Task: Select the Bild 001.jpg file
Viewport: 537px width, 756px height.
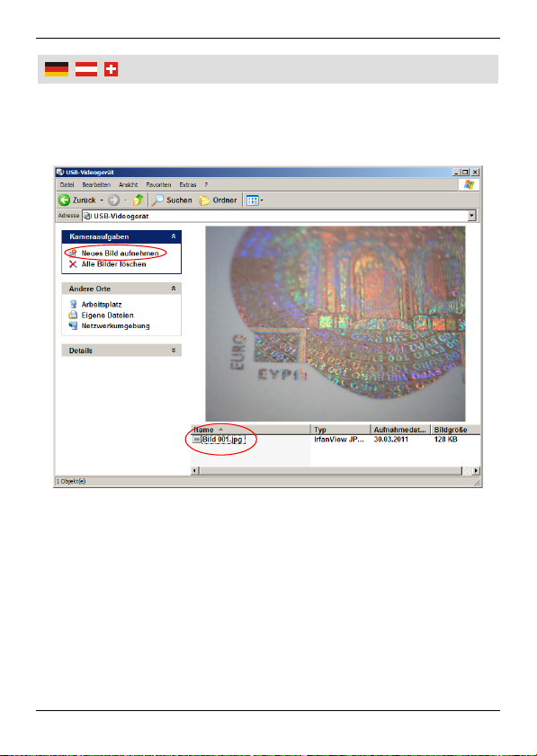Action: pyautogui.click(x=223, y=440)
